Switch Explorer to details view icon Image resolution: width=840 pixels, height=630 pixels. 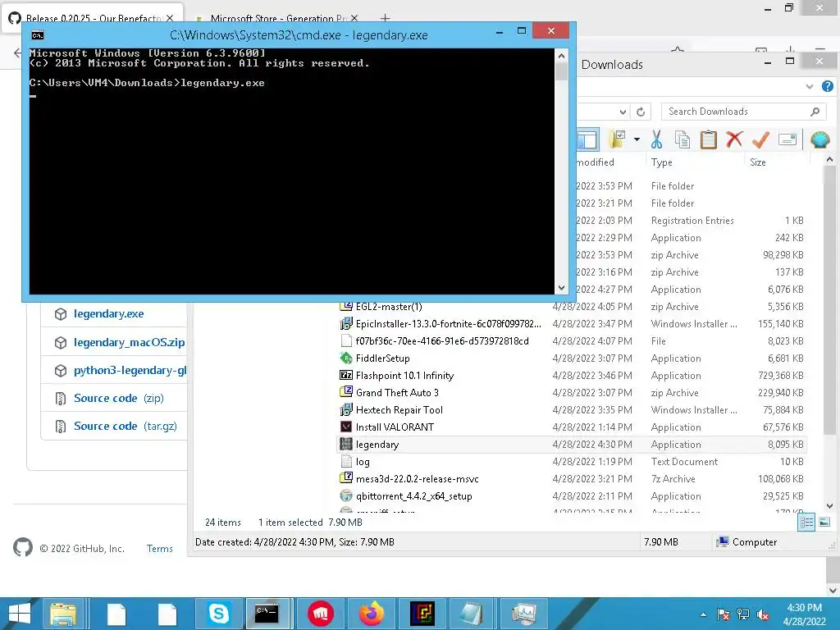[x=806, y=523]
